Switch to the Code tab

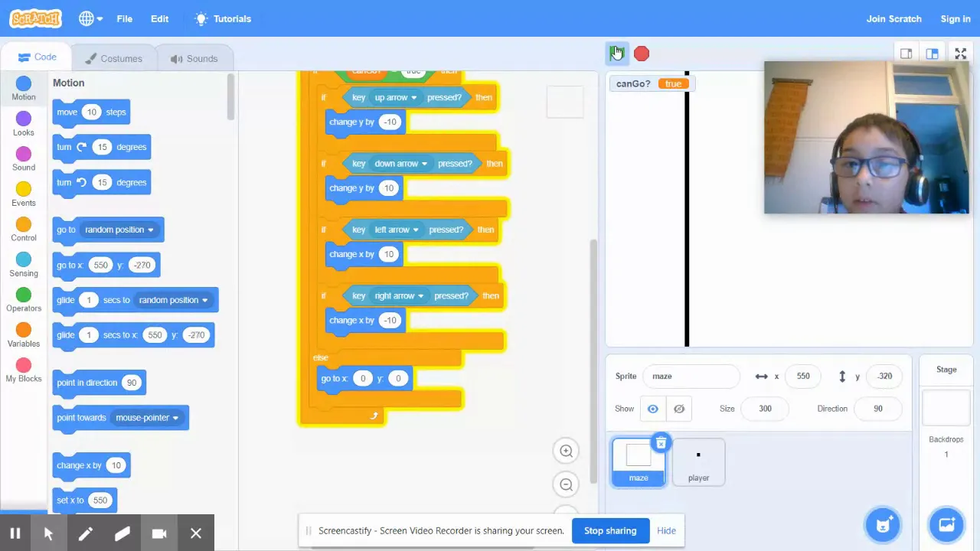pos(37,57)
